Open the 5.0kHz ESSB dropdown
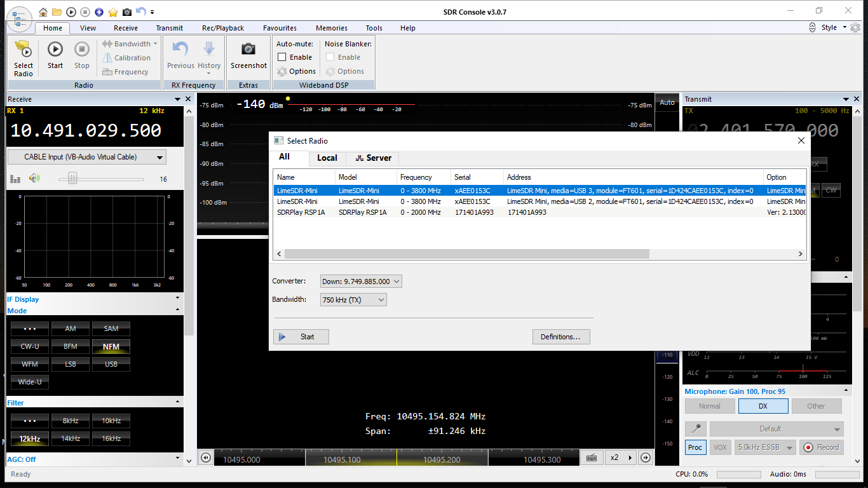This screenshot has width=868, height=488. pos(765,447)
